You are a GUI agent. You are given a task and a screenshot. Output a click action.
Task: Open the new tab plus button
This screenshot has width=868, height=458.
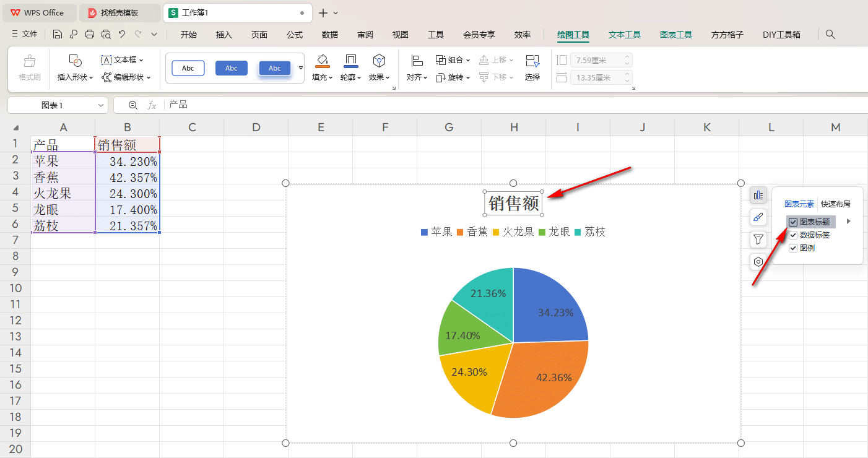coord(323,12)
